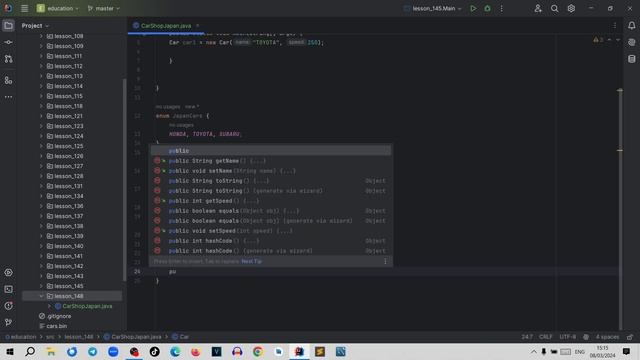This screenshot has height=360, width=640.
Task: Close the CarShopJapan.java tab
Action: (198, 25)
